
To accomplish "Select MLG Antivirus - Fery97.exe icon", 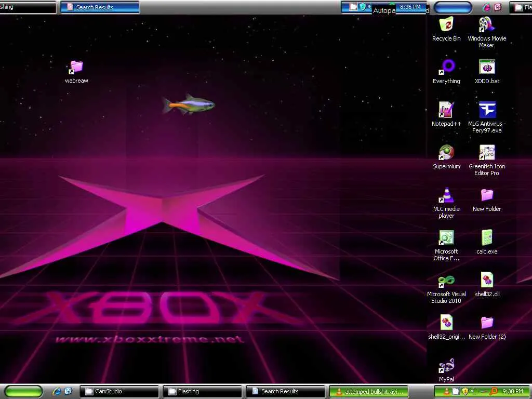I will click(x=486, y=117).
